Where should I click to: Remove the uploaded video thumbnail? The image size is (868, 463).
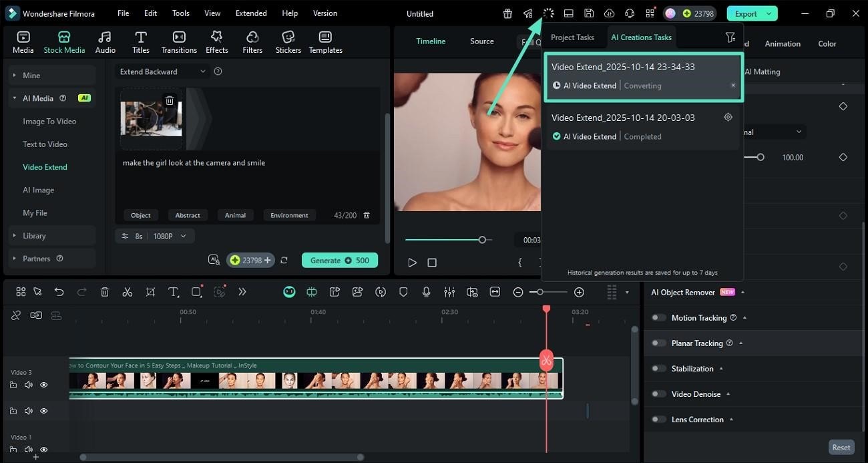pos(170,101)
